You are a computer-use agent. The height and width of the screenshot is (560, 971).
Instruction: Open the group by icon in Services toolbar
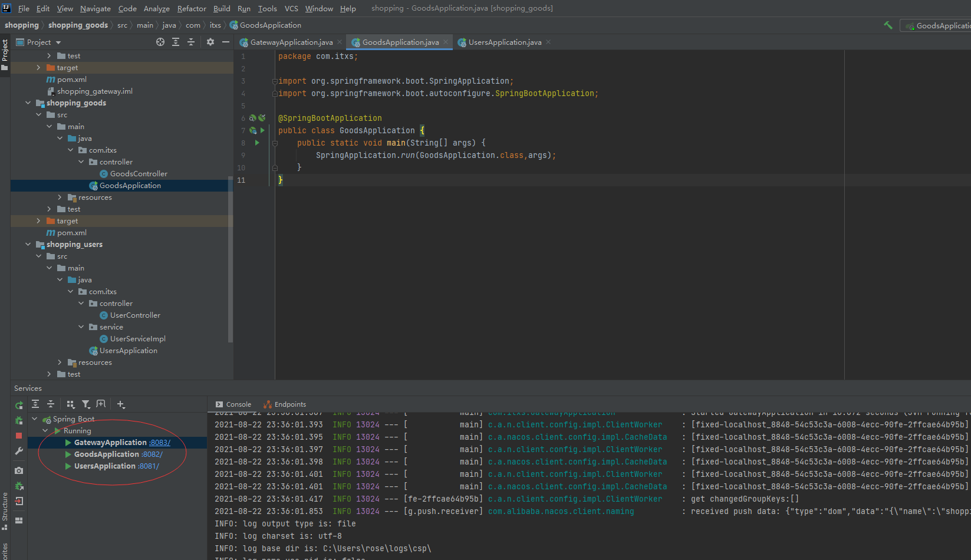[71, 404]
